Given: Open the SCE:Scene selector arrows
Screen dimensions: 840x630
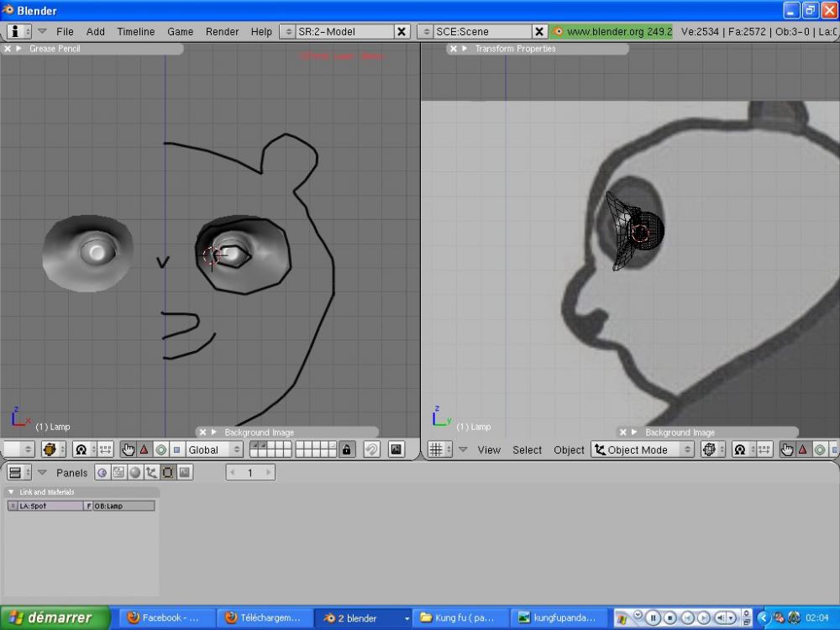Looking at the screenshot, I should pos(426,32).
